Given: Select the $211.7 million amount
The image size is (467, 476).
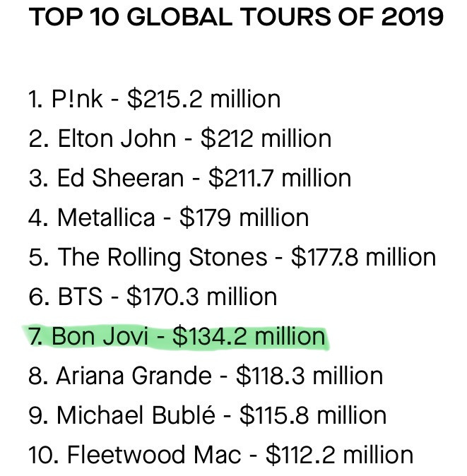Looking at the screenshot, I should pos(280,177).
